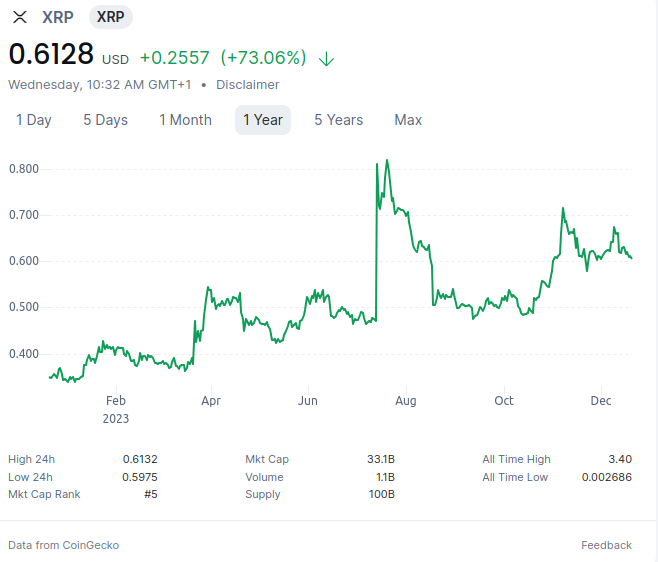Image resolution: width=658 pixels, height=562 pixels.
Task: Click the XRP logo icon
Action: 20,17
